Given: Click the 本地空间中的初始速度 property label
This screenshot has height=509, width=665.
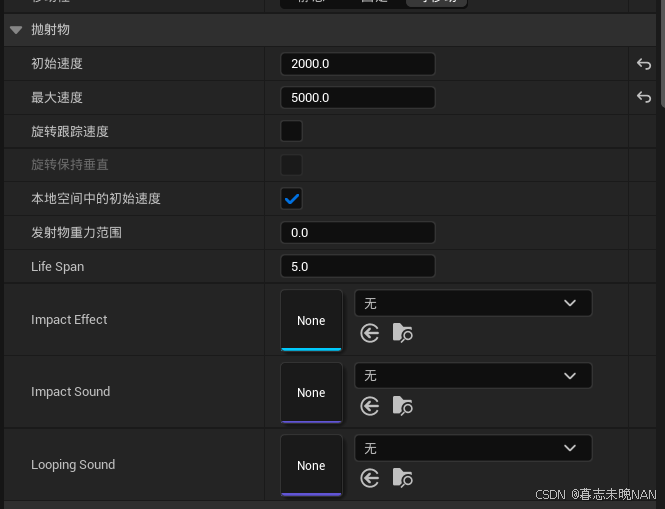Looking at the screenshot, I should coord(96,199).
